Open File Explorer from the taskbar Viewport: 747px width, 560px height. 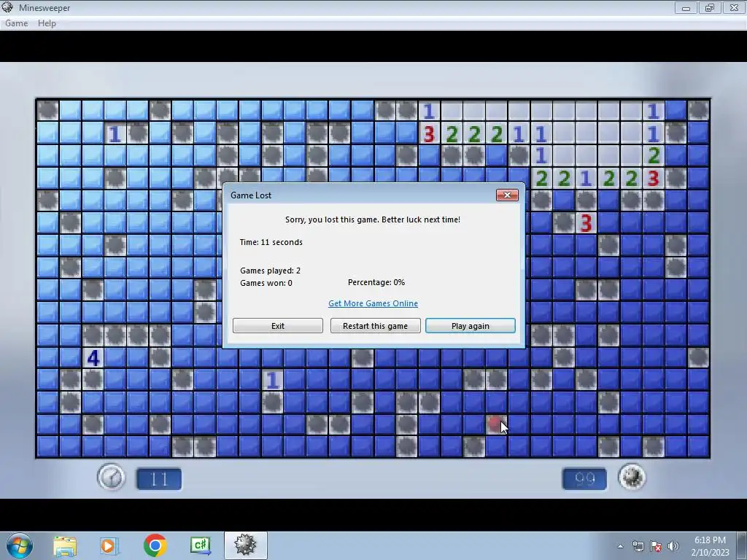pyautogui.click(x=65, y=545)
